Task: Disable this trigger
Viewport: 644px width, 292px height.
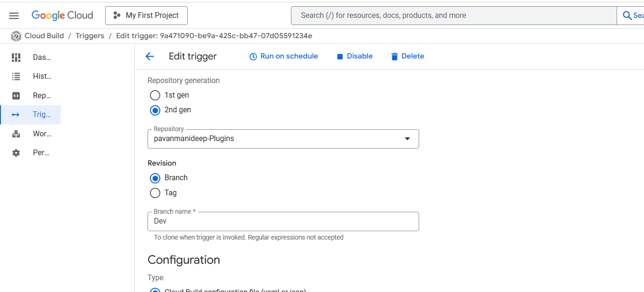Action: (355, 56)
